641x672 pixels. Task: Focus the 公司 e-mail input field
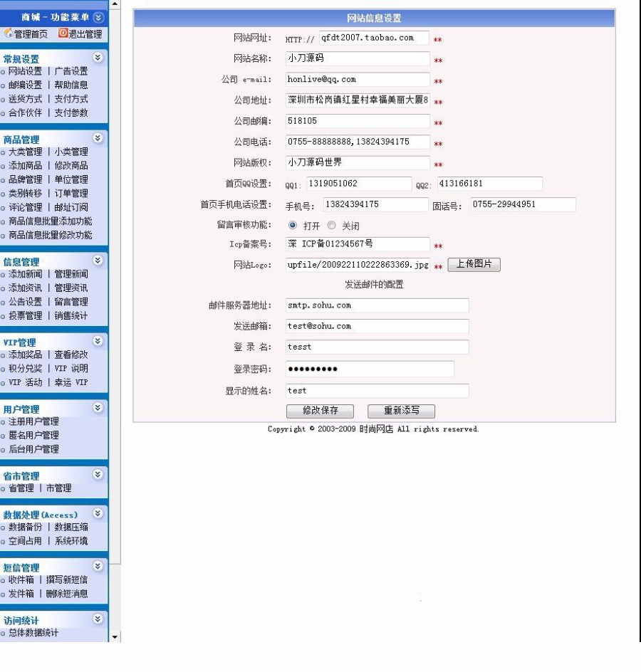pos(358,79)
